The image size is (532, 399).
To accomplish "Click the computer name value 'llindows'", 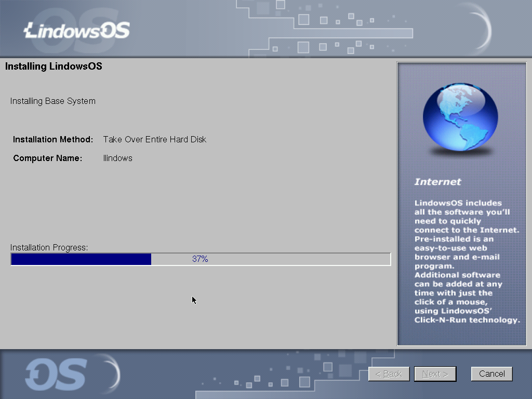I will (118, 158).
